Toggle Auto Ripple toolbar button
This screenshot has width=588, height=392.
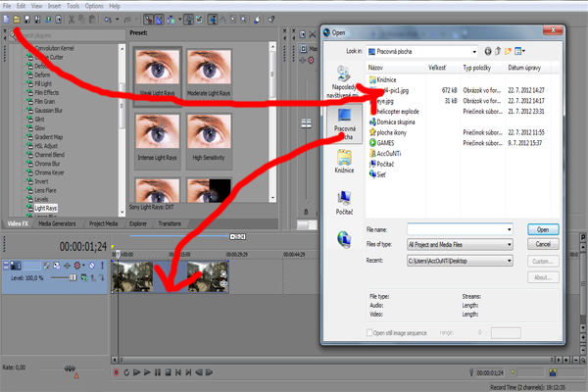171,20
